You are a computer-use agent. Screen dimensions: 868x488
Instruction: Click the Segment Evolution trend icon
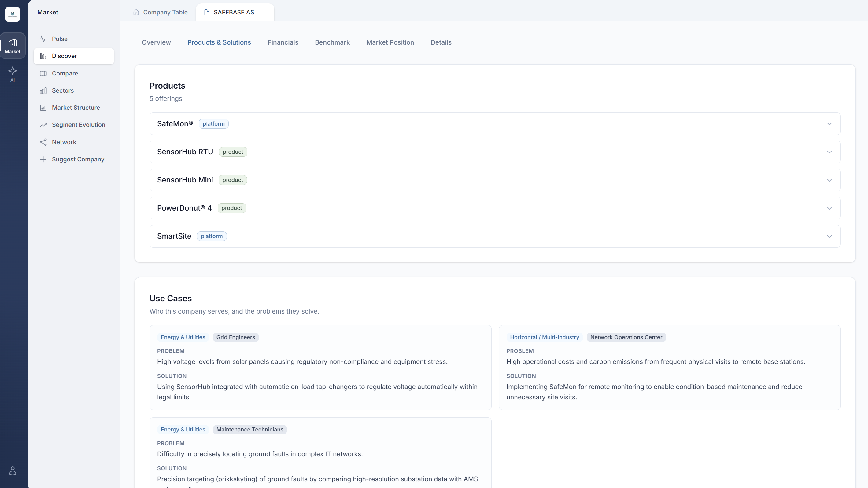(43, 125)
